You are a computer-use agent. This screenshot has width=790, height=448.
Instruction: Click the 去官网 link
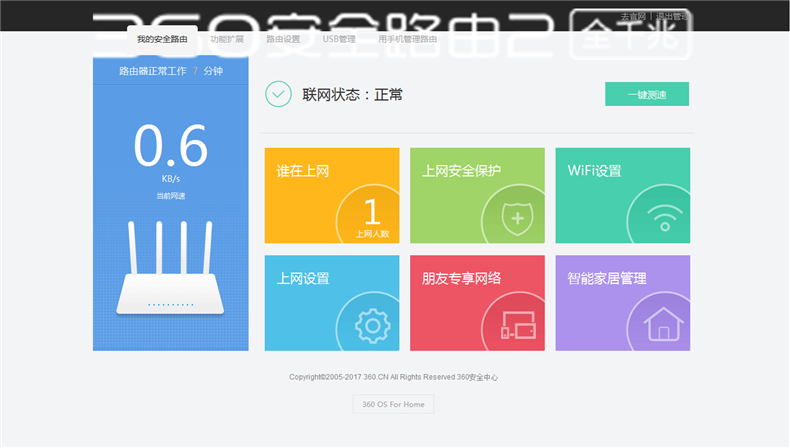coord(632,17)
